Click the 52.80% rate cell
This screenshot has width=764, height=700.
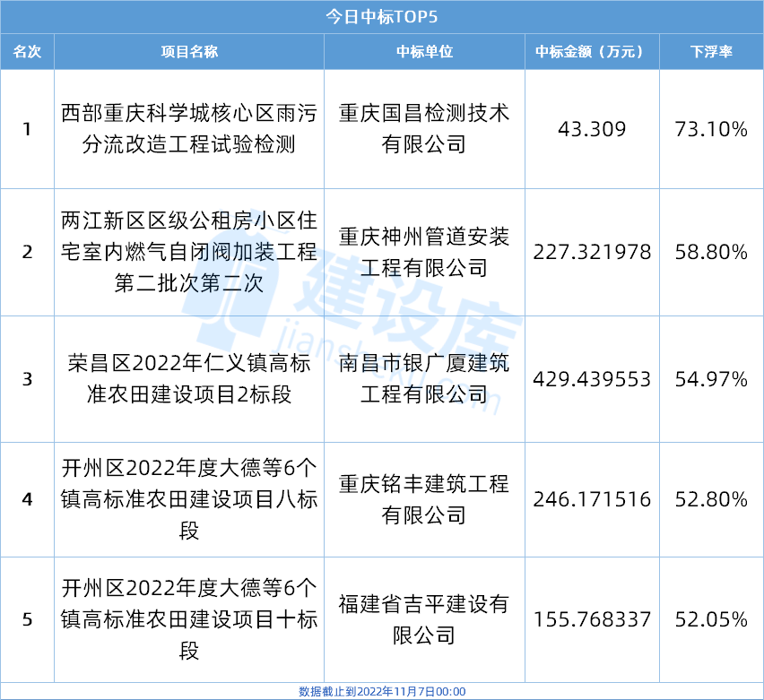[x=711, y=499]
